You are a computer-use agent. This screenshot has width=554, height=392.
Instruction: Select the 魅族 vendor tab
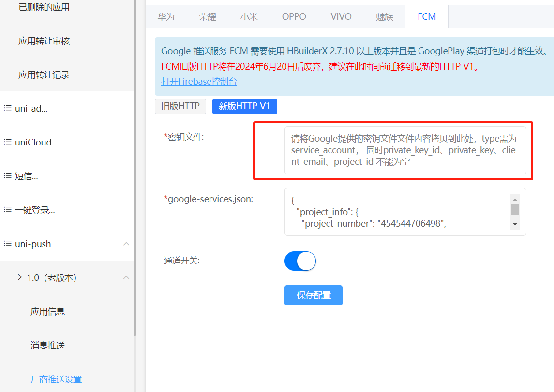click(384, 16)
